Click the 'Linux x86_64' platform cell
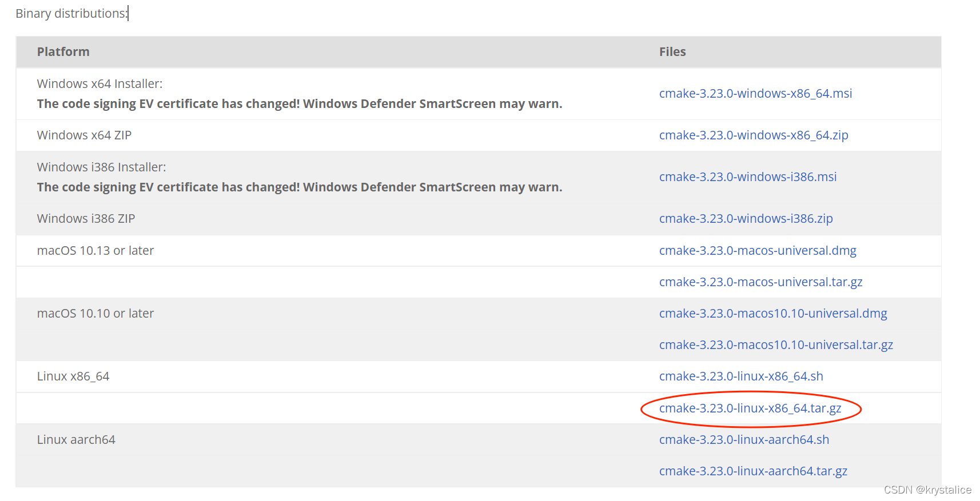The height and width of the screenshot is (501, 980). [x=73, y=376]
